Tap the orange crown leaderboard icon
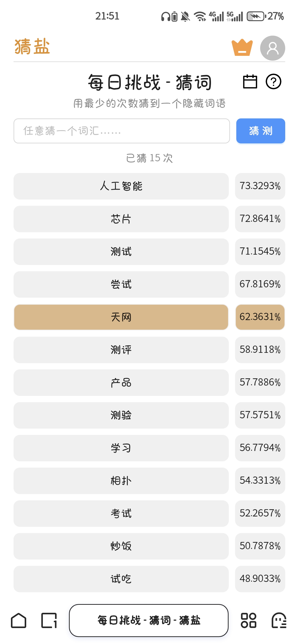Screen dimensions: 298x644 [x=242, y=47]
